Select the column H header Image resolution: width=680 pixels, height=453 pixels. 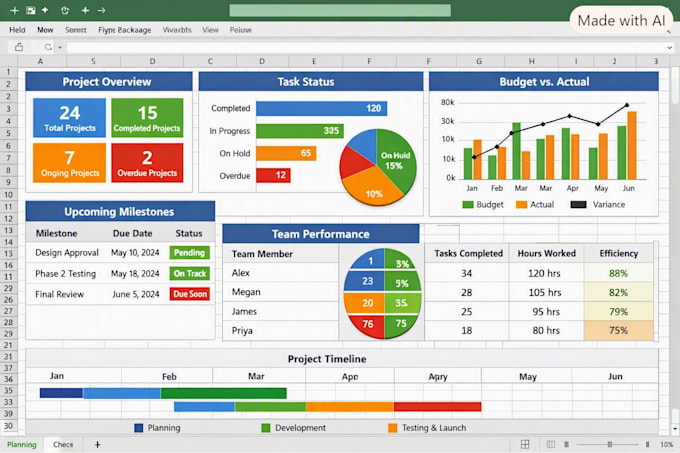[x=531, y=61]
